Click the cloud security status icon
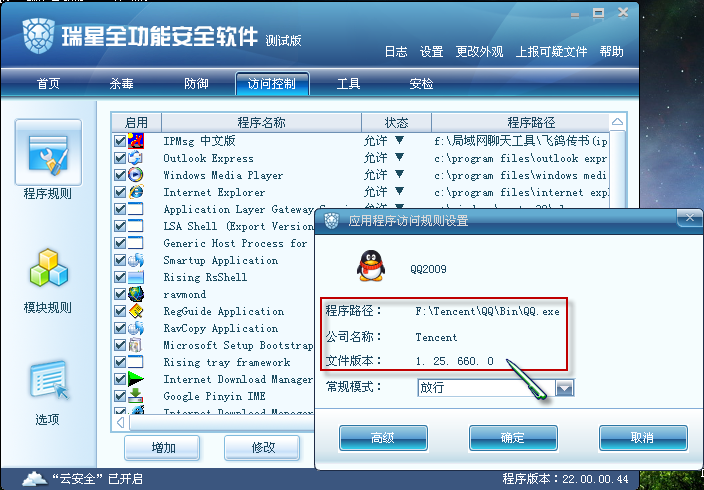 pyautogui.click(x=34, y=479)
